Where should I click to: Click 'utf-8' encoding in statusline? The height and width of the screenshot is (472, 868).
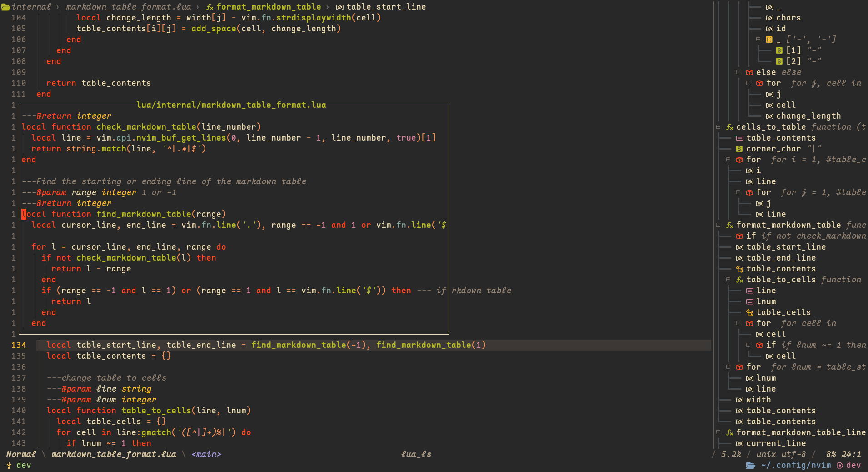793,454
